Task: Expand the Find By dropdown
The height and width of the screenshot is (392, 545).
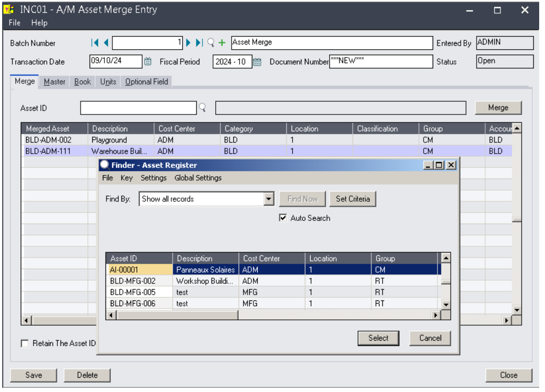Action: click(x=269, y=199)
